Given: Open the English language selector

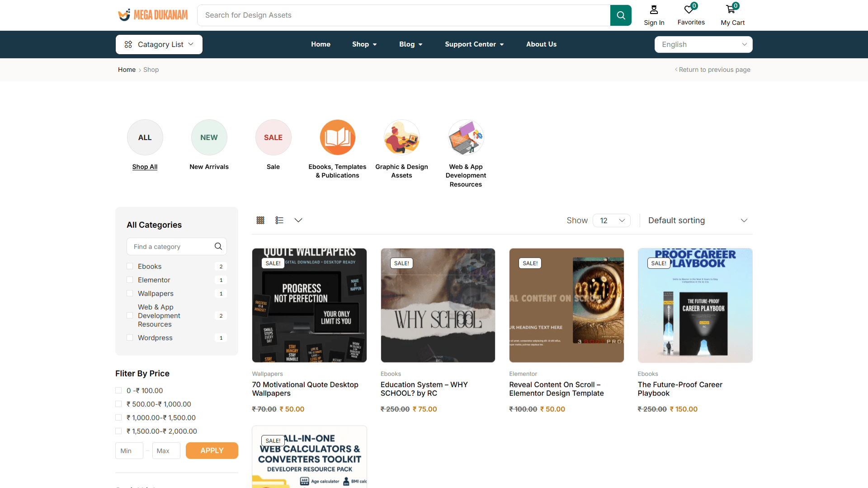Looking at the screenshot, I should point(703,44).
